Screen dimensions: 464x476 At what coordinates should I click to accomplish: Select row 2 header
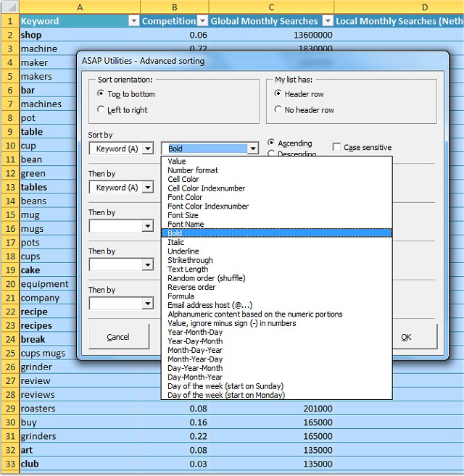click(x=10, y=35)
